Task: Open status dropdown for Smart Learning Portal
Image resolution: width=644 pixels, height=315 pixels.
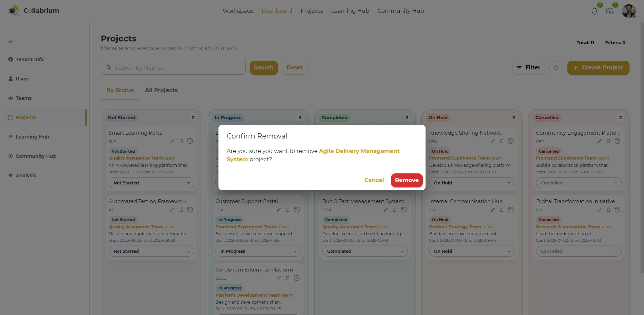Action: click(x=152, y=183)
